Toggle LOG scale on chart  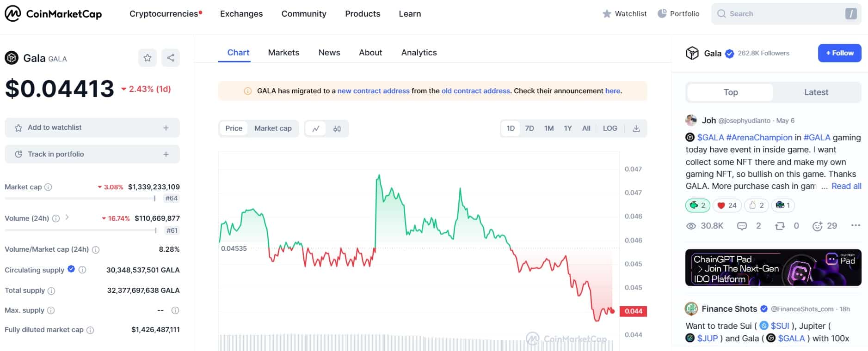tap(610, 128)
